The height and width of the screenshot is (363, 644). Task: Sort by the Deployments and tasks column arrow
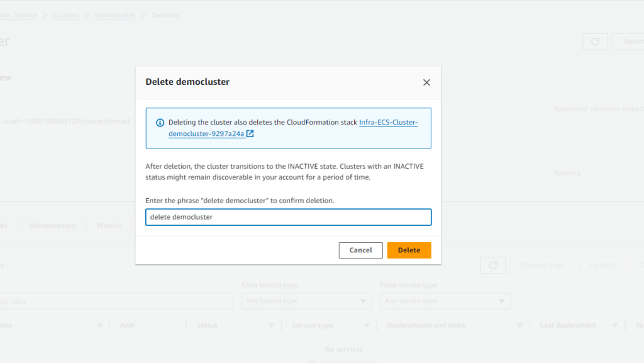[x=519, y=325]
